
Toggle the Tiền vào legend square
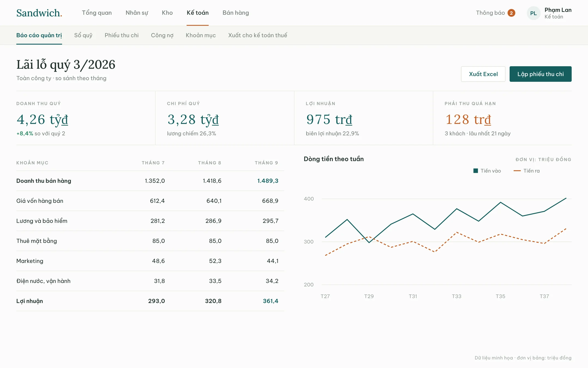point(476,171)
